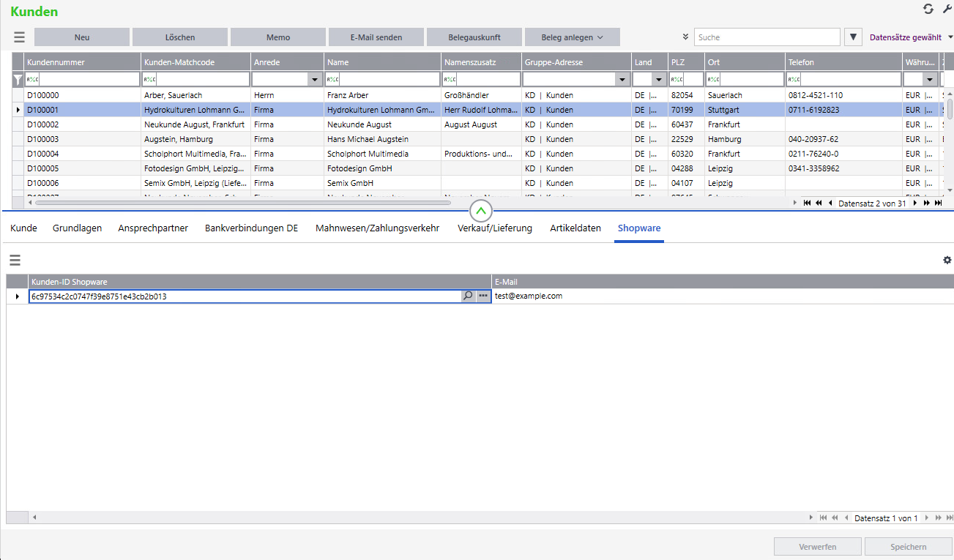Screen dimensions: 954x560
Task: Open the Gruppe-Adresse filter dropdown
Action: coord(622,80)
